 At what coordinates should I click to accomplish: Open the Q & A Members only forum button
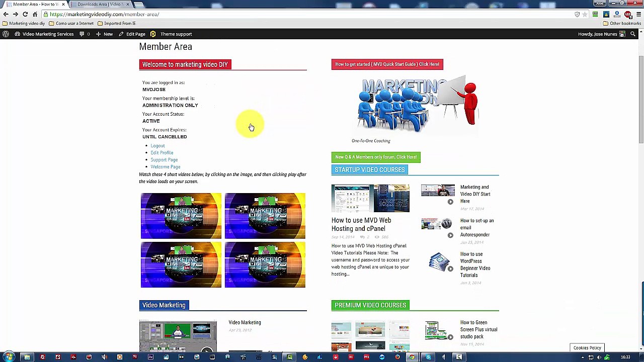click(376, 157)
